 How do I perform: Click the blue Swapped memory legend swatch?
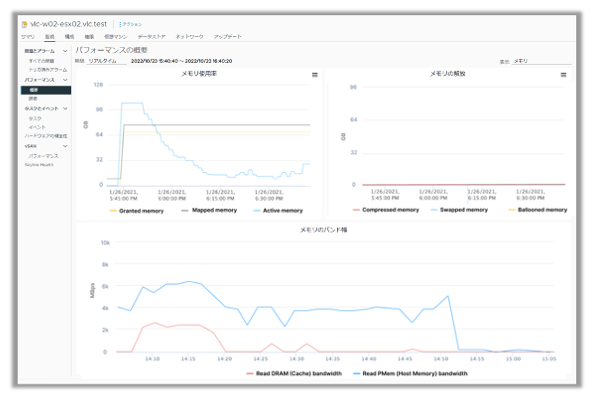[434, 210]
